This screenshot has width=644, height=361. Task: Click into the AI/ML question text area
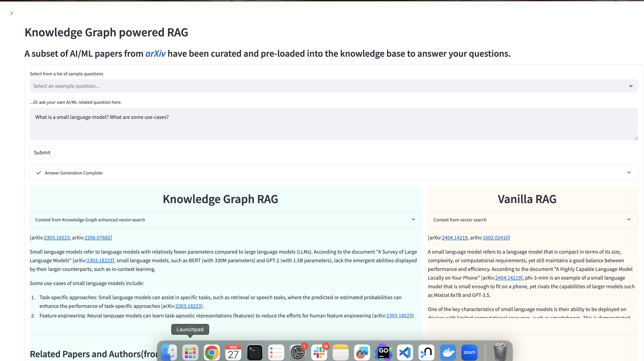click(x=333, y=124)
